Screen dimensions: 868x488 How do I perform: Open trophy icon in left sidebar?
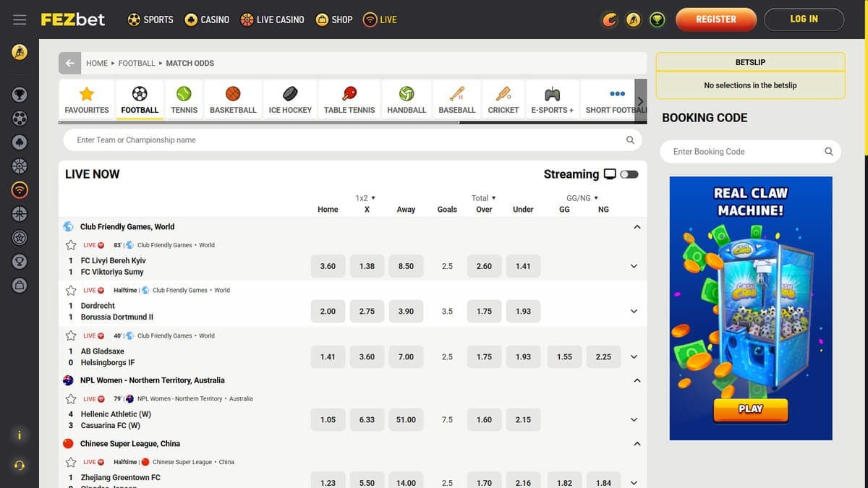20,94
